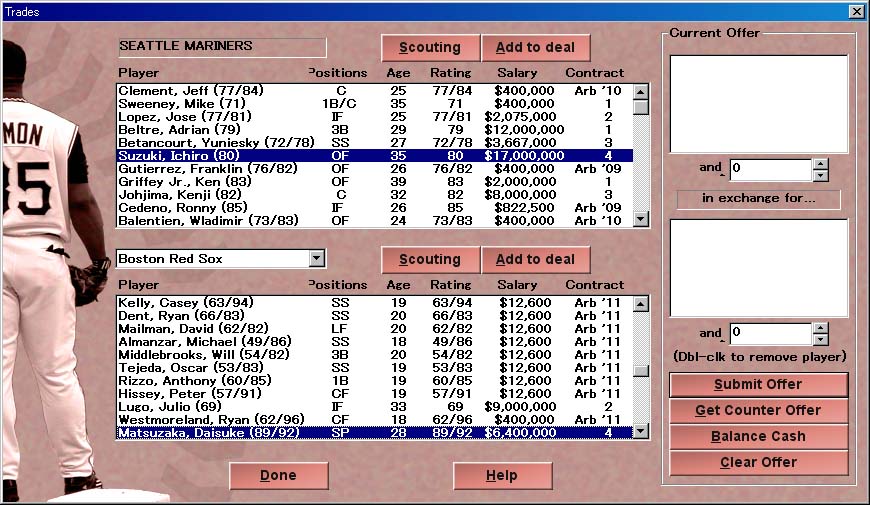Click up arrow of Mariners list scrollbar
Image resolution: width=870 pixels, height=505 pixels.
pos(641,92)
